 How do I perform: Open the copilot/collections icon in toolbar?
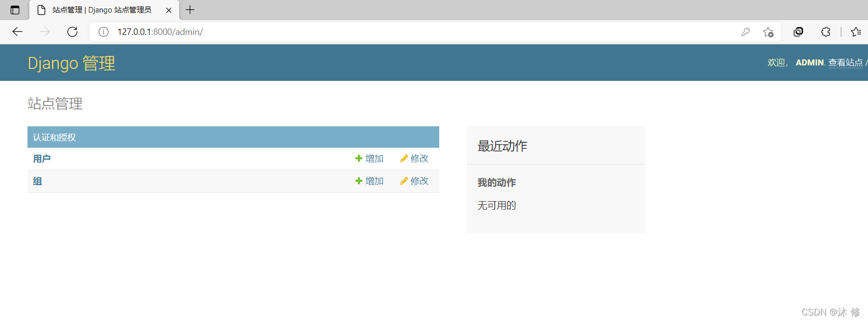[x=798, y=32]
